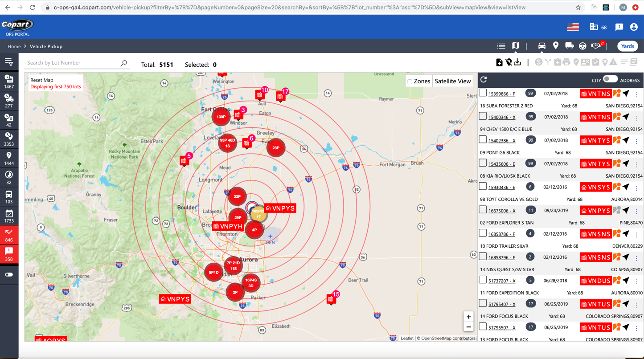Image resolution: width=644 pixels, height=359 pixels.
Task: Open the handshake icon with 21 badge
Action: click(596, 45)
